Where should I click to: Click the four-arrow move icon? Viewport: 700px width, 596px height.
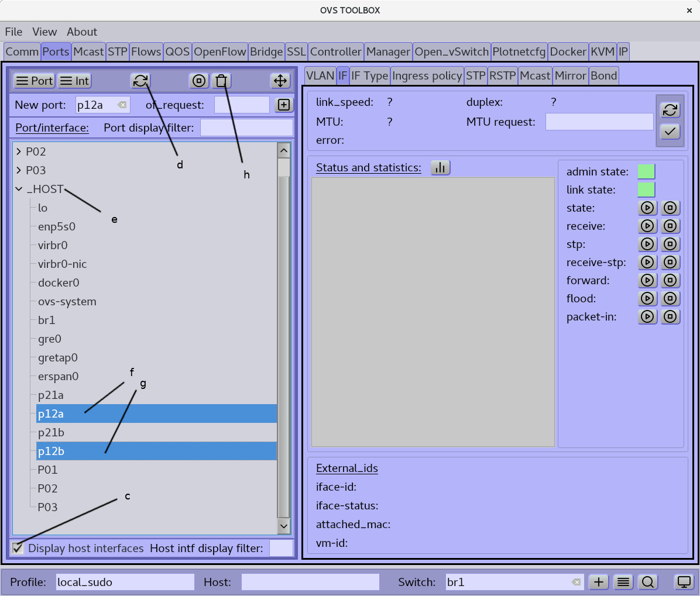coord(280,81)
